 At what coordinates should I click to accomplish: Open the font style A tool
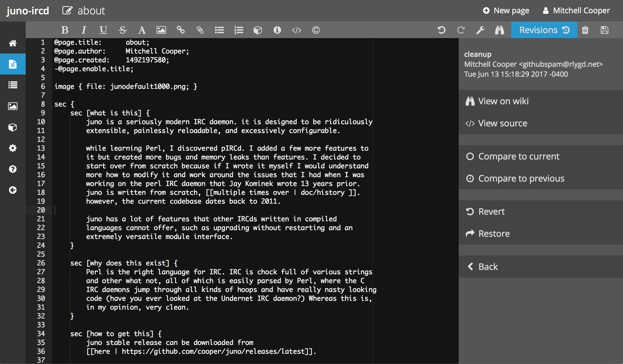(x=142, y=30)
